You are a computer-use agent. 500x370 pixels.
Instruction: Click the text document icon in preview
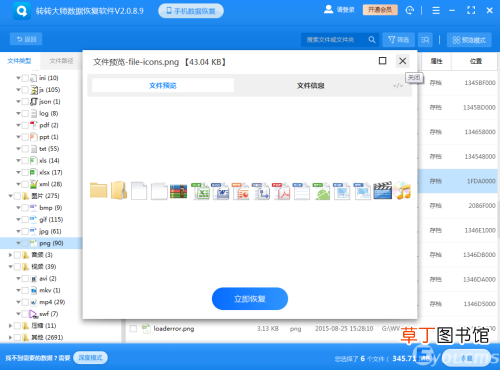coord(301,191)
